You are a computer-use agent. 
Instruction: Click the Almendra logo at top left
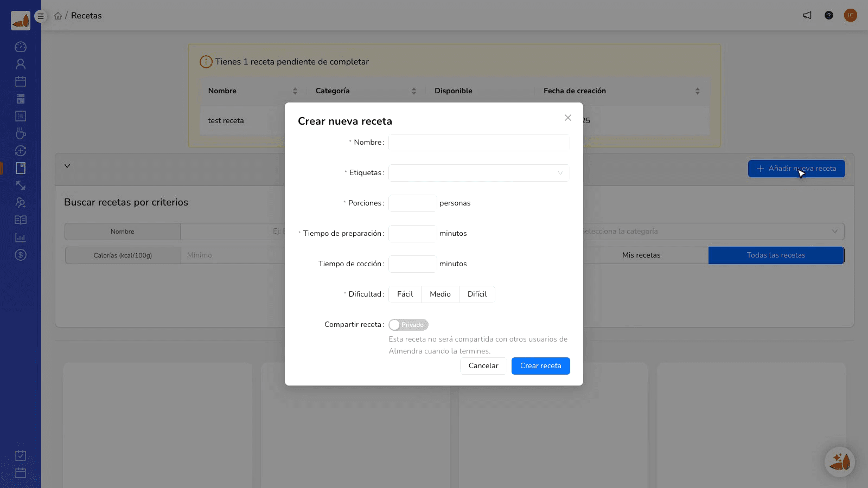tap(21, 21)
